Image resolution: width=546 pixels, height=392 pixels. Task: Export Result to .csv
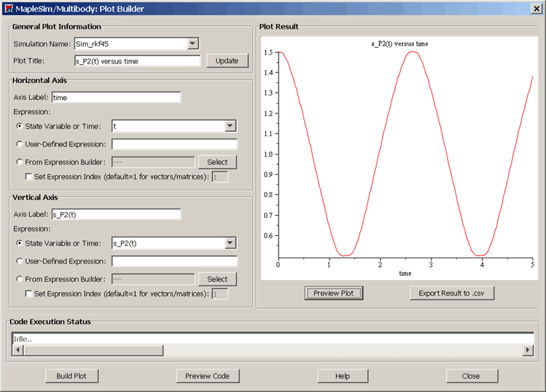(451, 293)
